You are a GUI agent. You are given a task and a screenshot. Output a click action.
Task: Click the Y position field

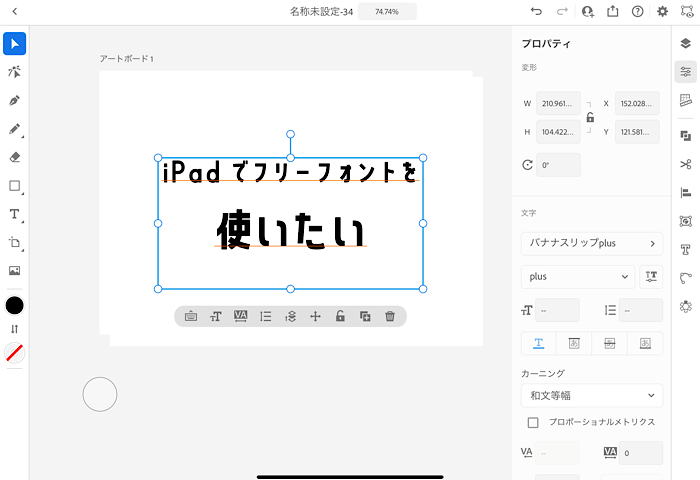(x=637, y=132)
